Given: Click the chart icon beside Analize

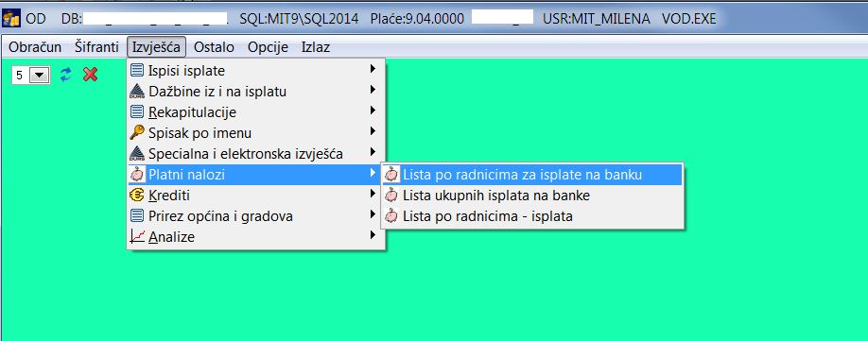Looking at the screenshot, I should [137, 237].
